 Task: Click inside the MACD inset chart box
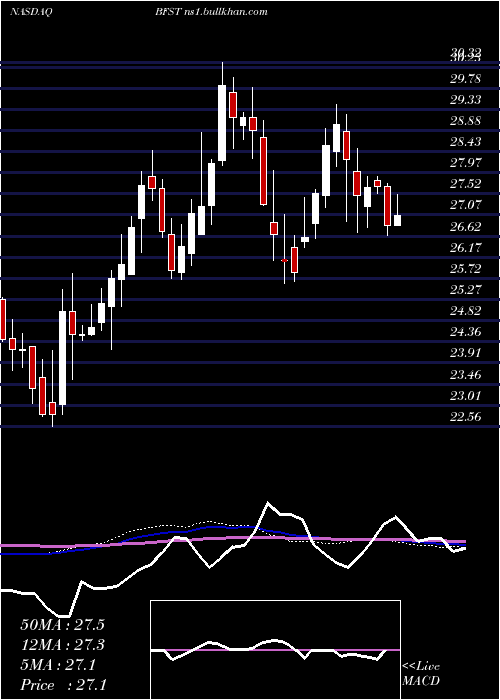click(x=275, y=650)
